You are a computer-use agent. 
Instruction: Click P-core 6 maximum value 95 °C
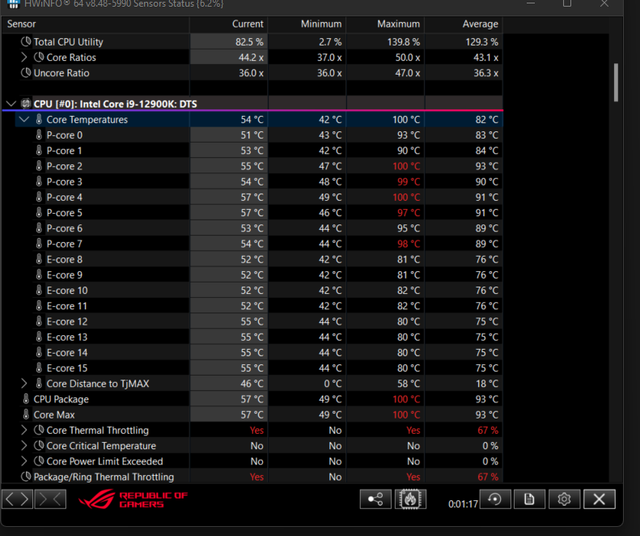pyautogui.click(x=408, y=228)
